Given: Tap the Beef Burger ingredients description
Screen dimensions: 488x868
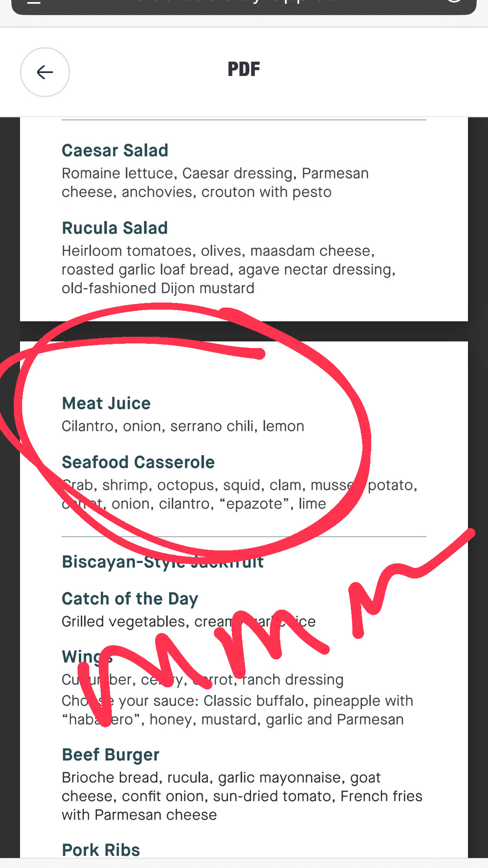Looking at the screenshot, I should pos(242,796).
